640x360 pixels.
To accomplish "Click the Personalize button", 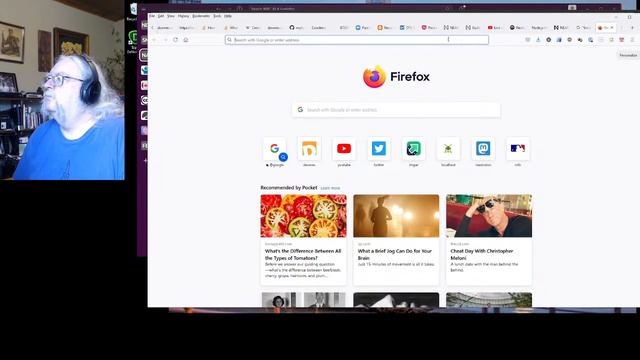I will click(628, 55).
